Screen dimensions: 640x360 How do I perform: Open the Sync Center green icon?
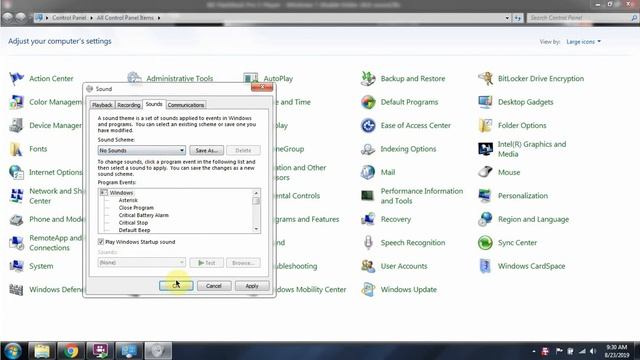(485, 242)
